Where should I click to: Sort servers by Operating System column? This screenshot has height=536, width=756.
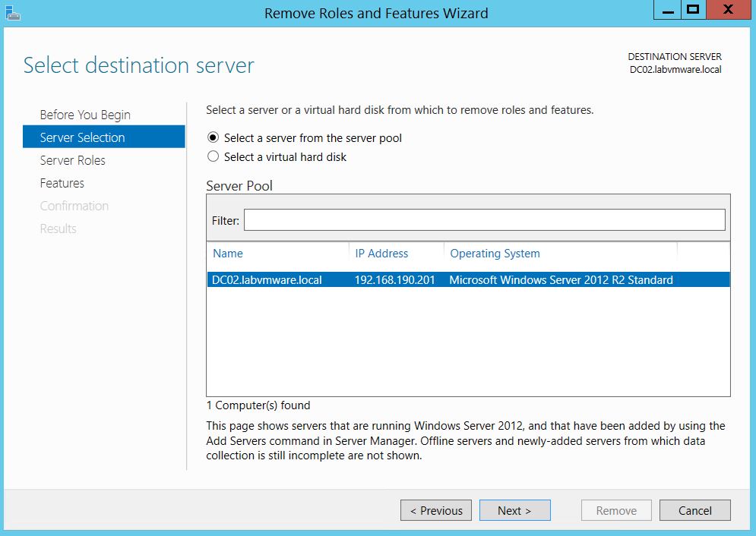[495, 254]
